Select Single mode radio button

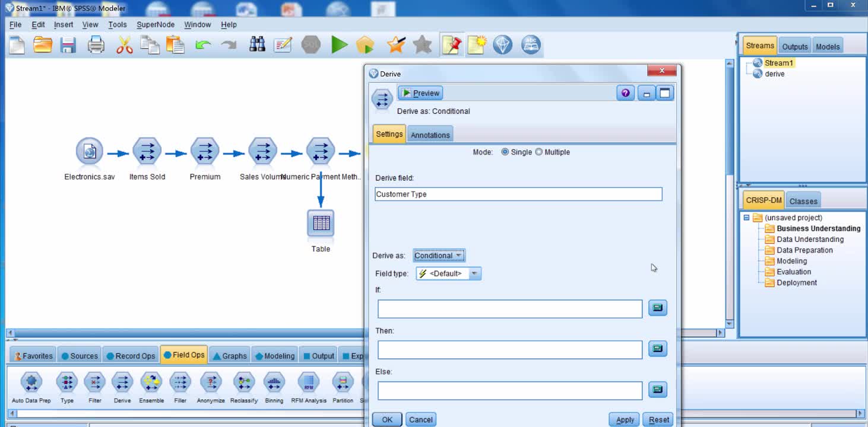(505, 152)
